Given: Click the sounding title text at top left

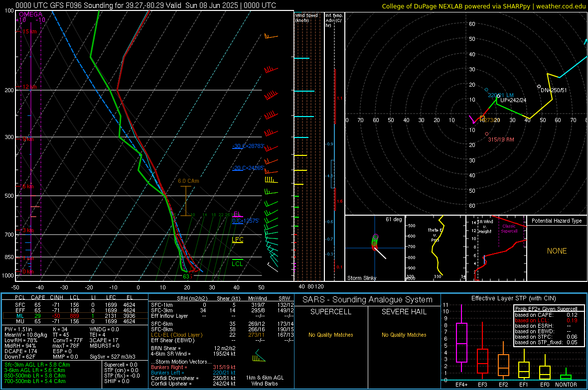Looking at the screenshot, I should click(x=146, y=5).
